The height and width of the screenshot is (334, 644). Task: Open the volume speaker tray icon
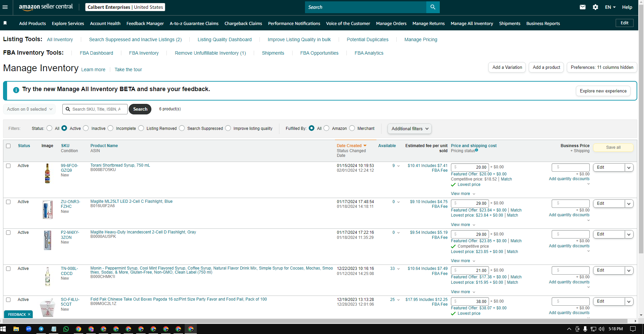click(602, 329)
